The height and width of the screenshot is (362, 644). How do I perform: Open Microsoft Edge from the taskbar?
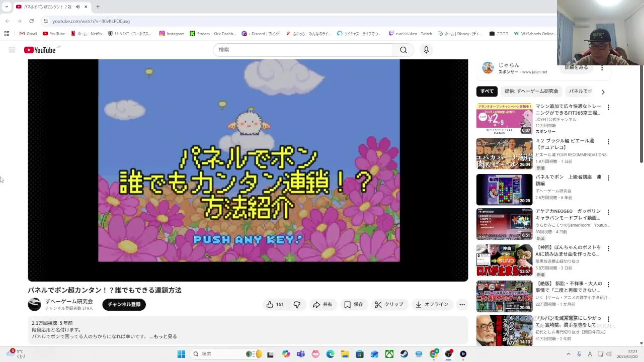pos(330,354)
